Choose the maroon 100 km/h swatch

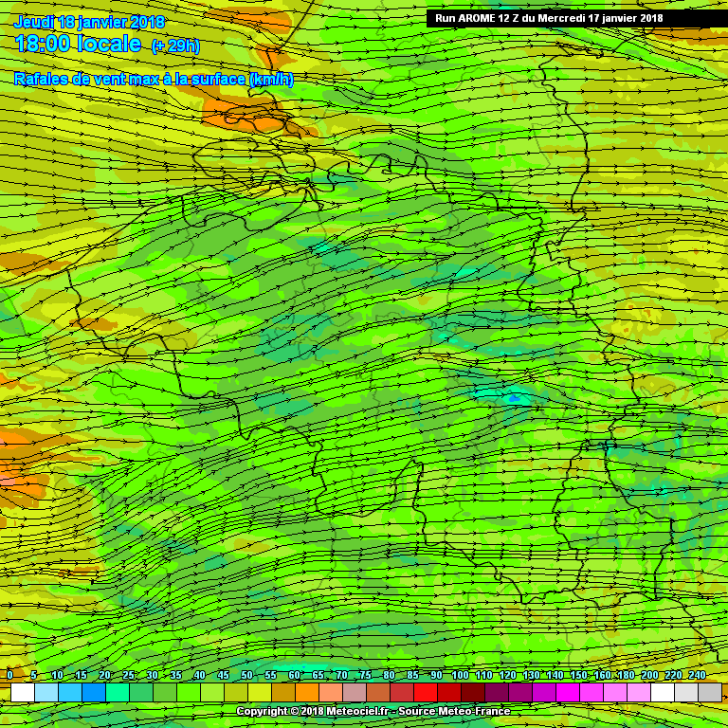473,692
